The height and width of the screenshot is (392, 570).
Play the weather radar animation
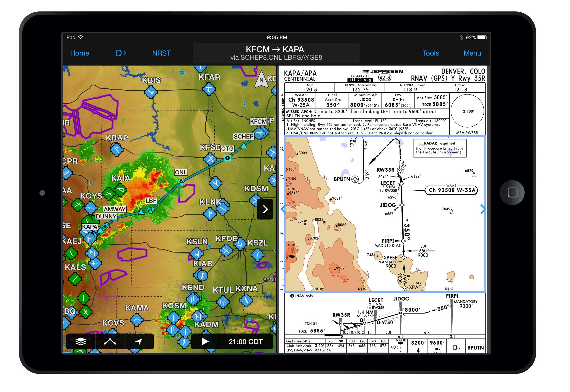click(205, 341)
